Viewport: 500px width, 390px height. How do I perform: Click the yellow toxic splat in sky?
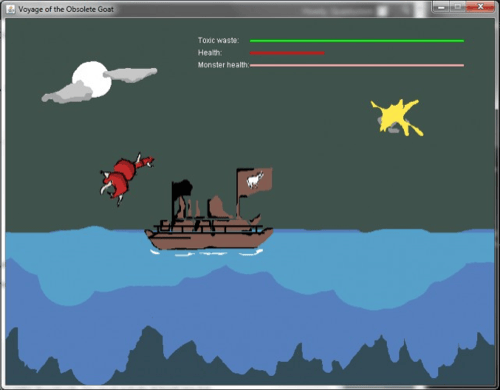pos(397,117)
